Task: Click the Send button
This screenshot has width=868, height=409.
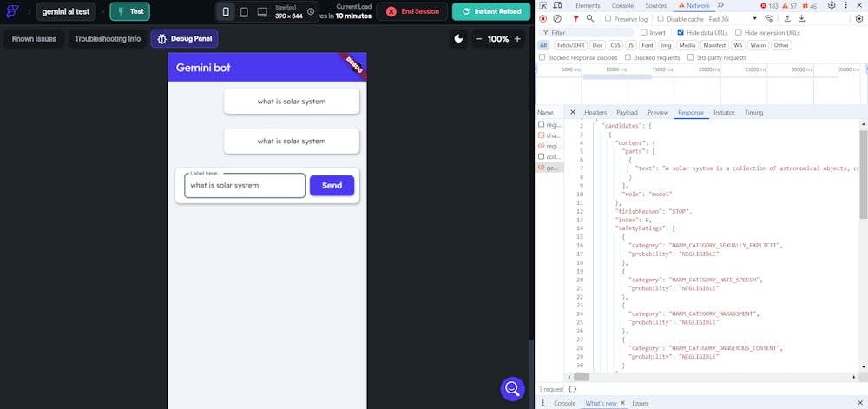Action: click(332, 186)
